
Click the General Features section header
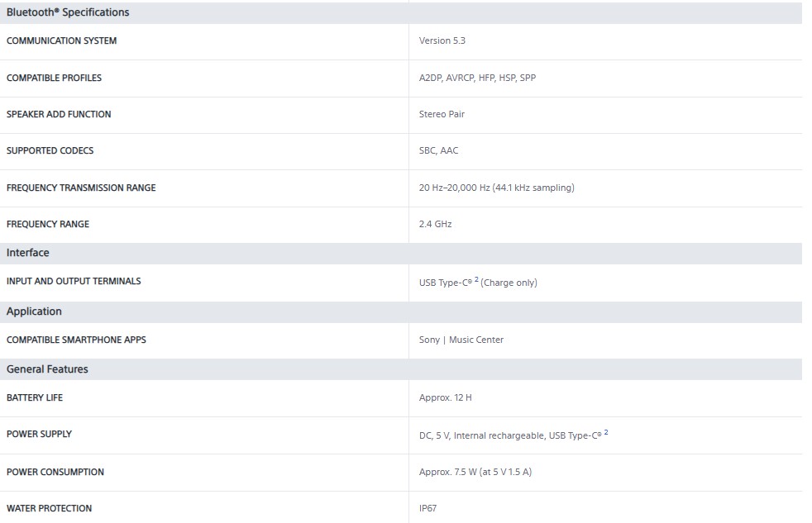tap(47, 369)
